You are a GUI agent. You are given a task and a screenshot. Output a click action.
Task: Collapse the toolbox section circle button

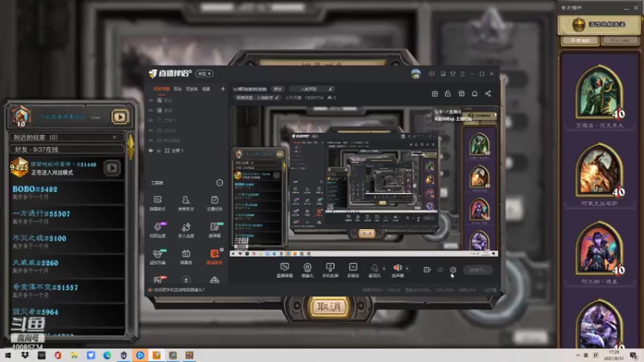pyautogui.click(x=220, y=183)
